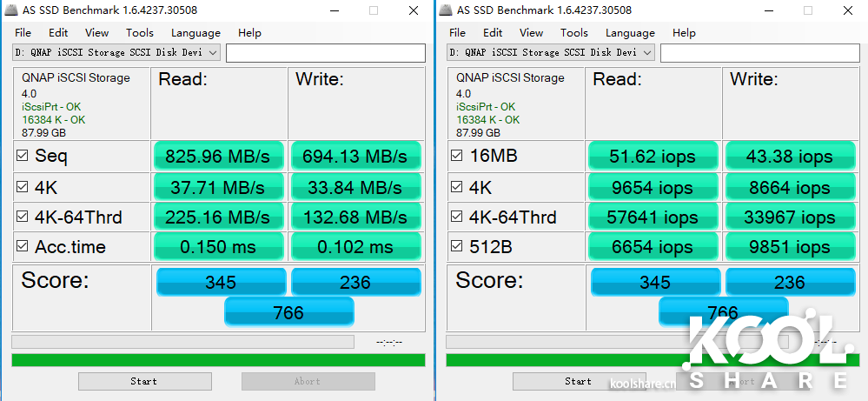Click the greyed-out Abort button

[x=308, y=381]
